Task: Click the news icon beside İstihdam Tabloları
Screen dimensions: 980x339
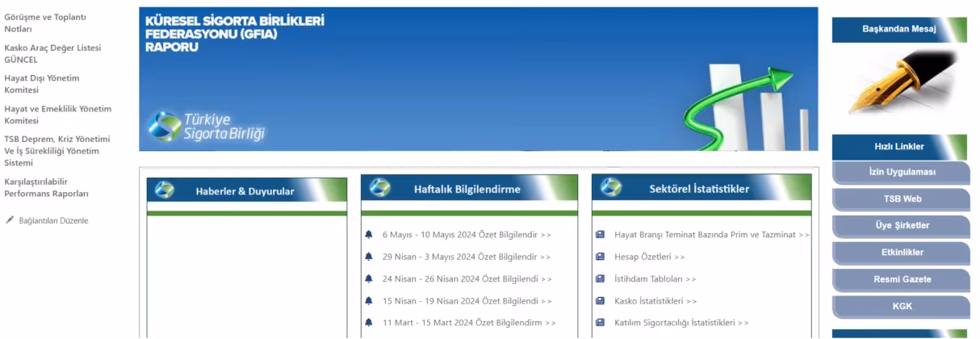Action: (600, 278)
